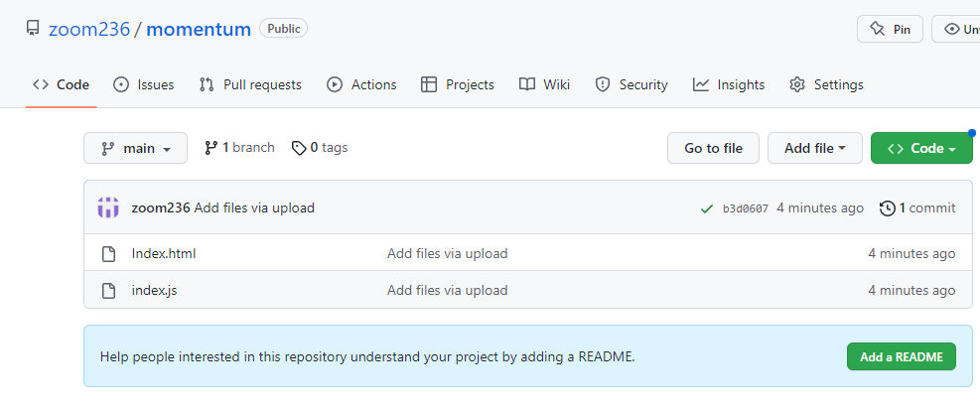
Task: Open the Issues tab
Action: point(144,84)
